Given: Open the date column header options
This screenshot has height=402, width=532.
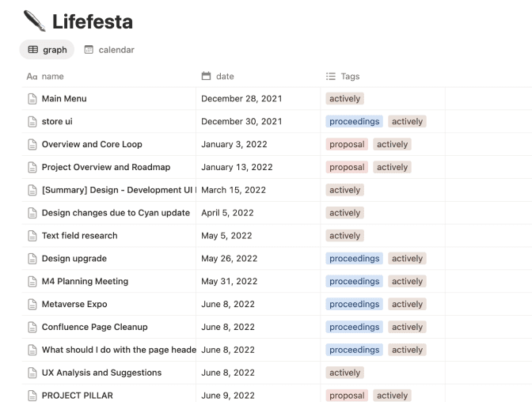Looking at the screenshot, I should tap(225, 77).
